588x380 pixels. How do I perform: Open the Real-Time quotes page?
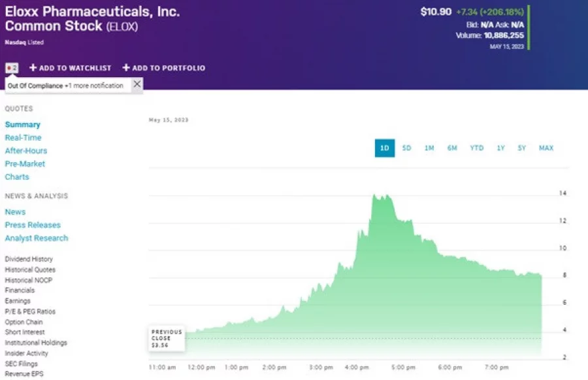pos(23,137)
